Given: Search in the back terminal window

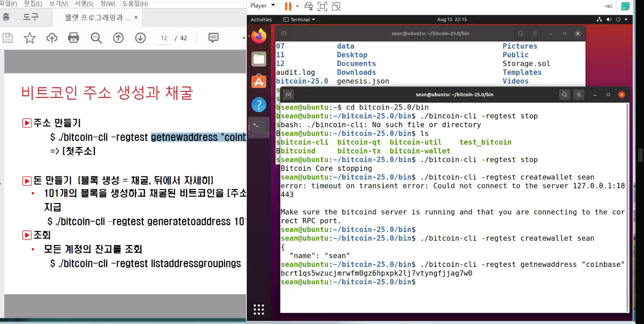Looking at the screenshot, I should click(521, 33).
